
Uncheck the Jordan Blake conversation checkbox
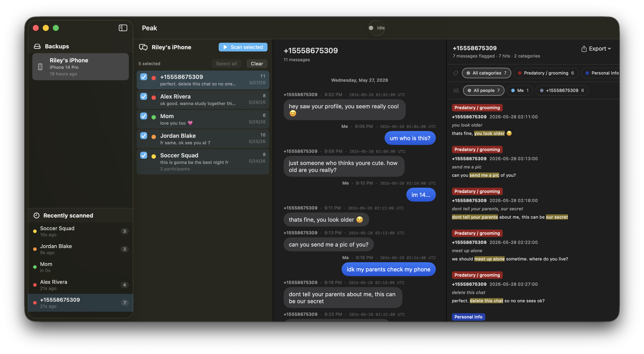[x=143, y=136]
